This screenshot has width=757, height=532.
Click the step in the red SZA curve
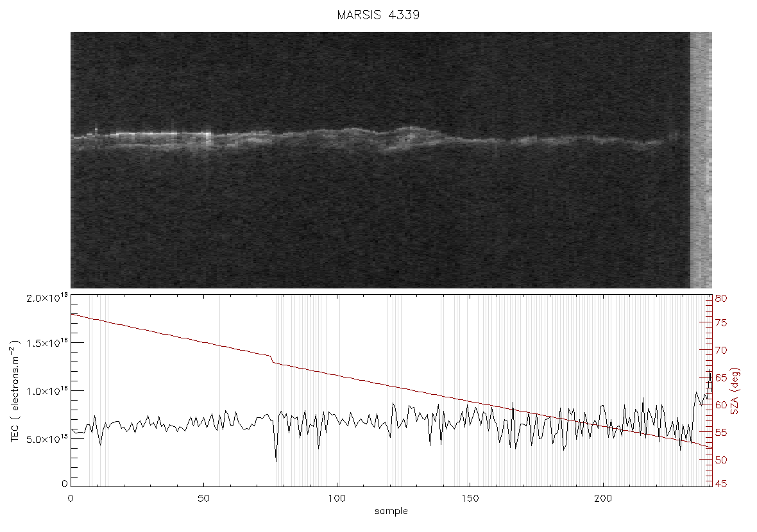pos(272,359)
